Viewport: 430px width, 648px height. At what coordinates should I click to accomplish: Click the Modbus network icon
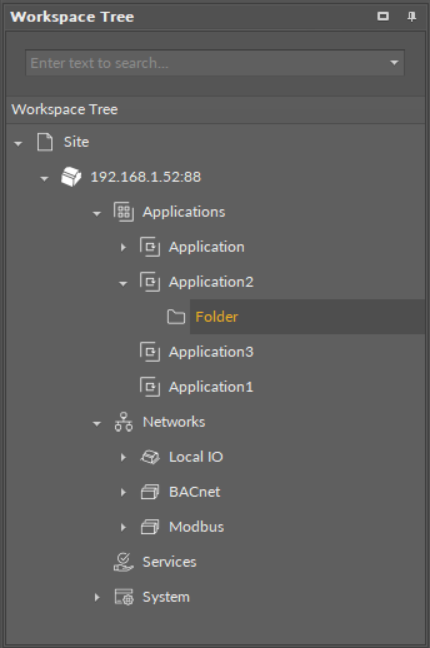pos(150,527)
